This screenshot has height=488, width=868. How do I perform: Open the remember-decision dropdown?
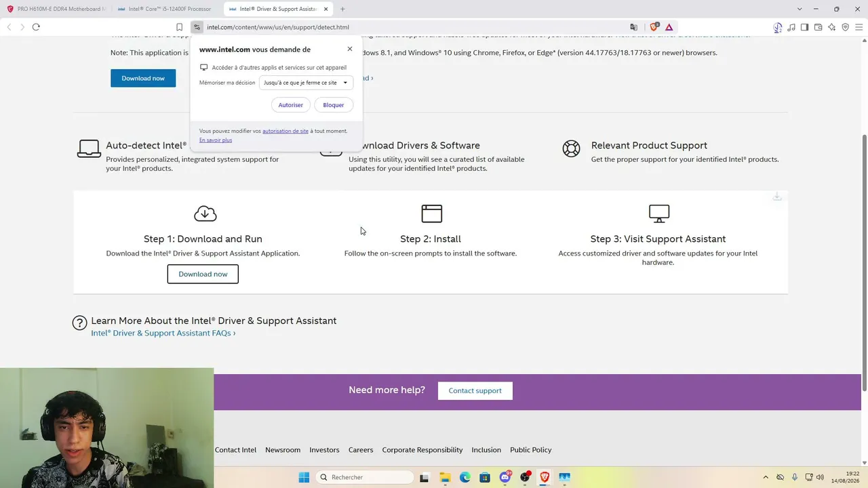(306, 83)
